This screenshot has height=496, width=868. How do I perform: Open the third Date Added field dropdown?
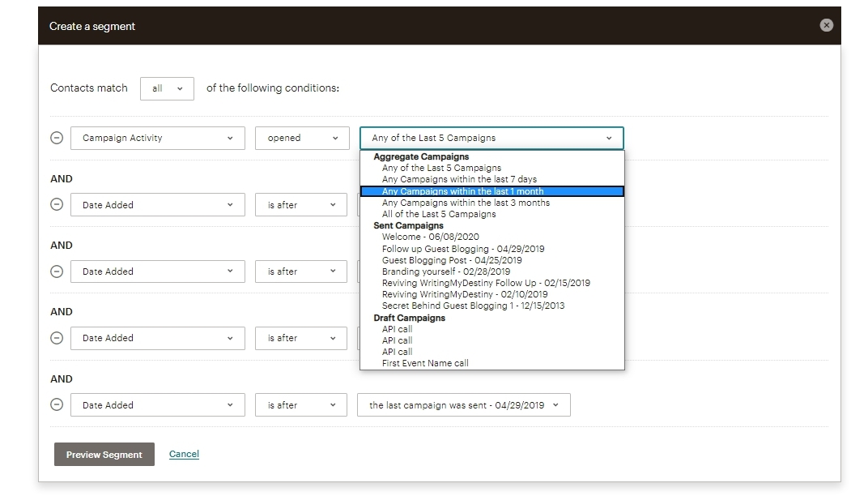158,338
